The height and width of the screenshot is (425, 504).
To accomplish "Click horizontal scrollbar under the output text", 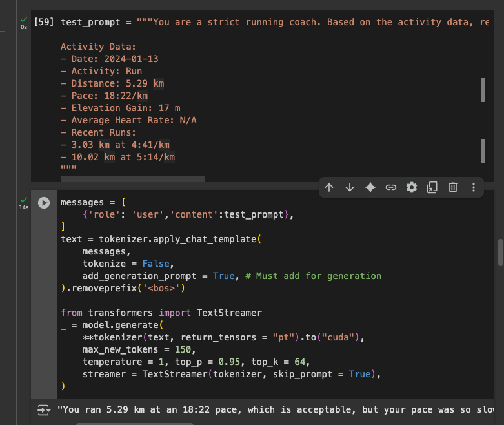I will pyautogui.click(x=134, y=424).
